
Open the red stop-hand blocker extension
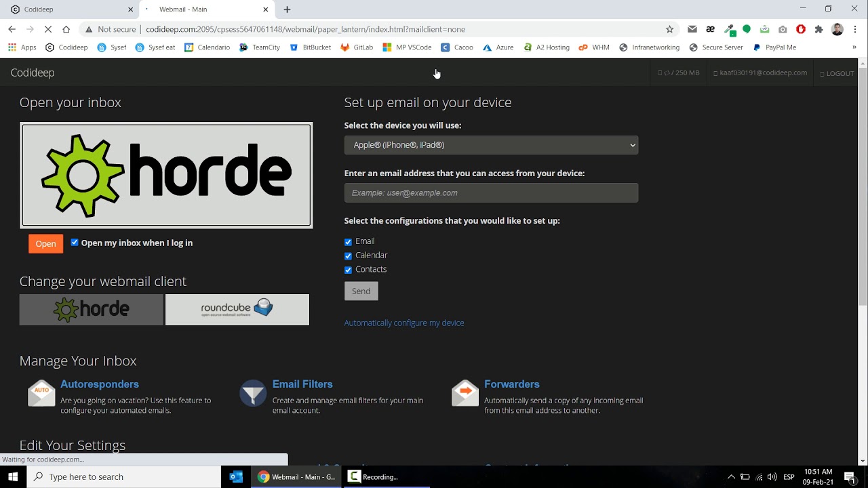801,29
